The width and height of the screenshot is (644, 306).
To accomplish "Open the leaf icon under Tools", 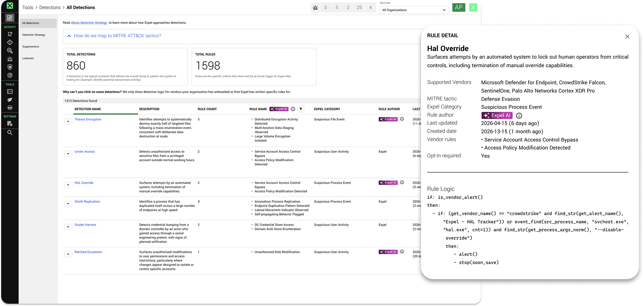I will click(10, 100).
